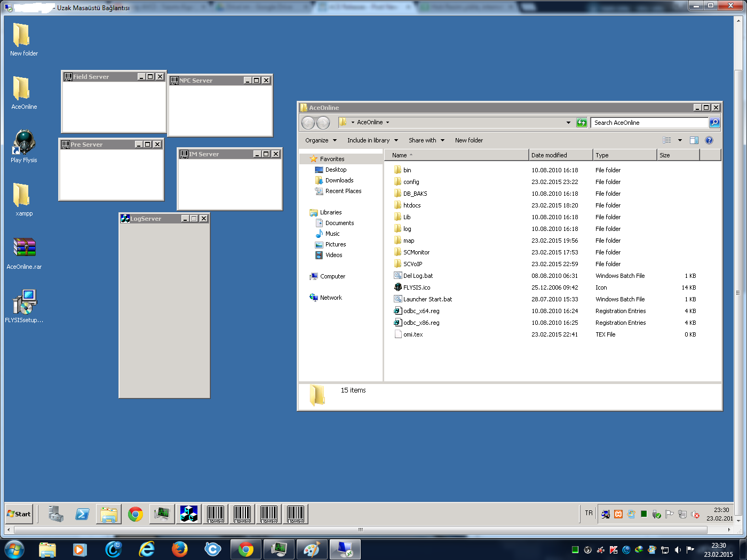Select Documents under Libraries
This screenshot has height=560, width=747.
point(335,223)
